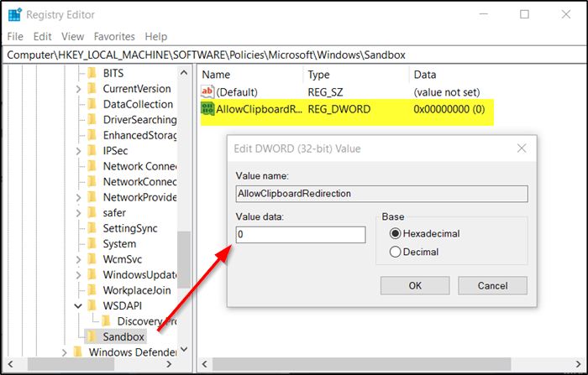Viewport: 588px width, 375px height.
Task: Click the tree pane scroll right arrow
Action: [x=169, y=364]
